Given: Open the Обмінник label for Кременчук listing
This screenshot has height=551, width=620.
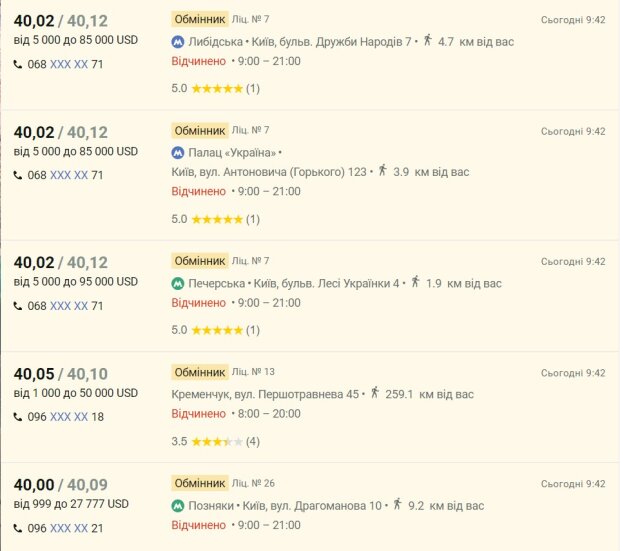Looking at the screenshot, I should [x=200, y=372].
